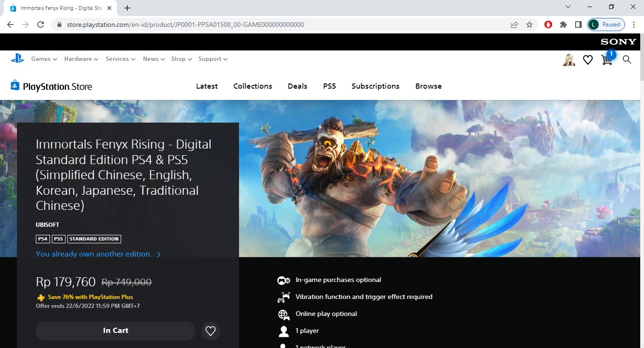Click the UBISOFT publisher name
644x348 pixels.
(x=48, y=225)
